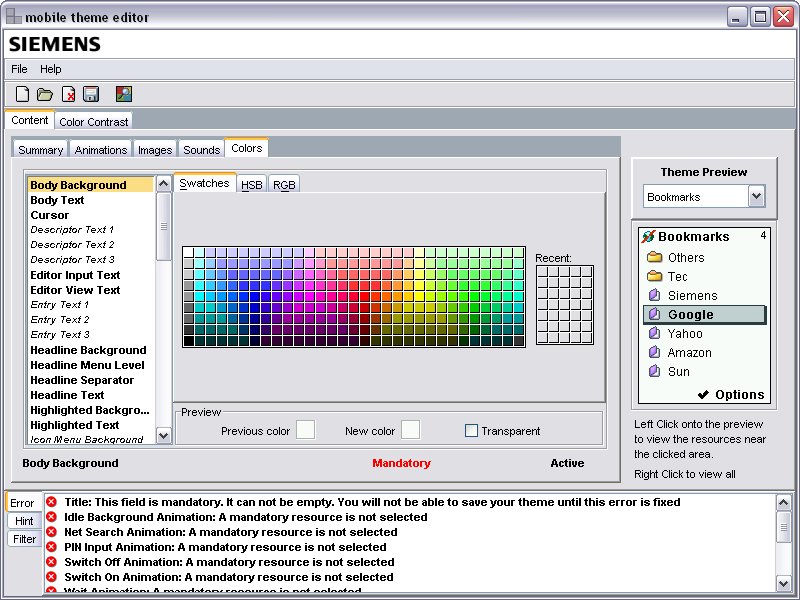
Task: Click the New color preview box
Action: [x=410, y=430]
